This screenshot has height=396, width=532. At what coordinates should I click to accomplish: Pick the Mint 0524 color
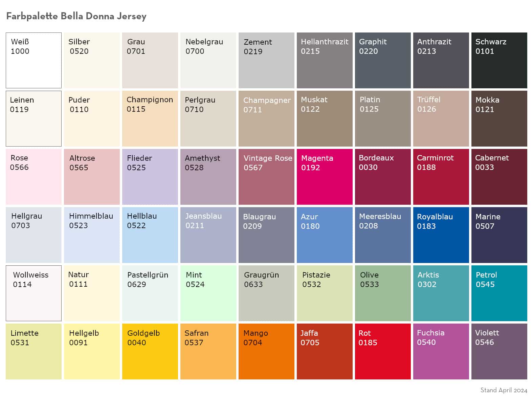point(208,293)
